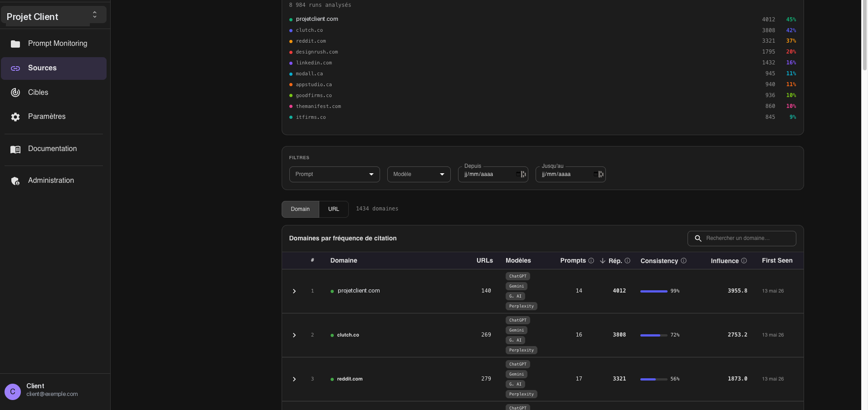Expand the clutch.co table row
The height and width of the screenshot is (410, 868).
tap(294, 335)
